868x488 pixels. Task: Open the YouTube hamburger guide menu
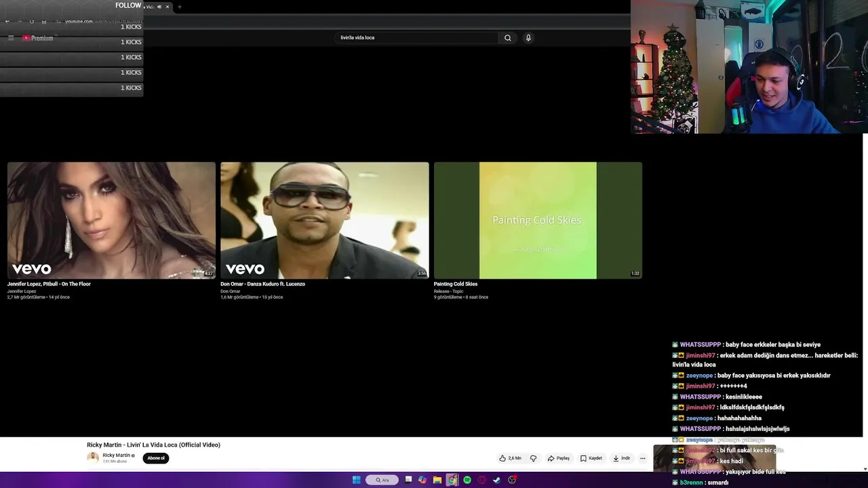(11, 38)
